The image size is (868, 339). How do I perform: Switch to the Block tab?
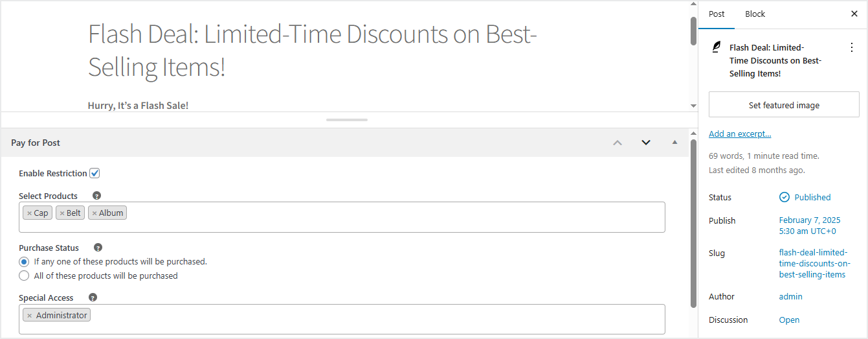click(755, 14)
